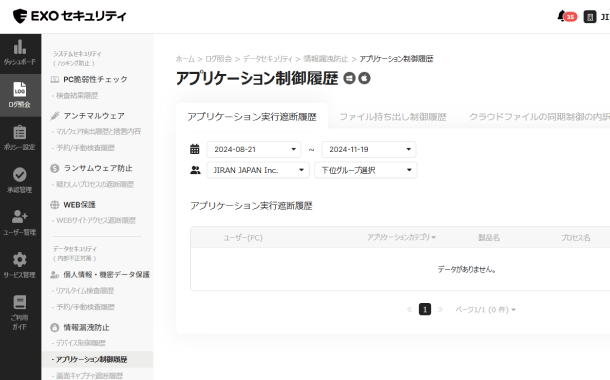Image resolution: width=610 pixels, height=380 pixels.
Task: Open the サービス管理 gear section
Action: coord(20,266)
